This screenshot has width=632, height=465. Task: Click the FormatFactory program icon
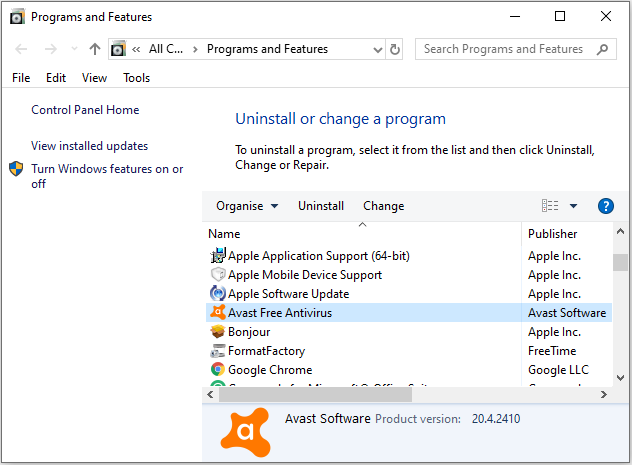pyautogui.click(x=218, y=351)
